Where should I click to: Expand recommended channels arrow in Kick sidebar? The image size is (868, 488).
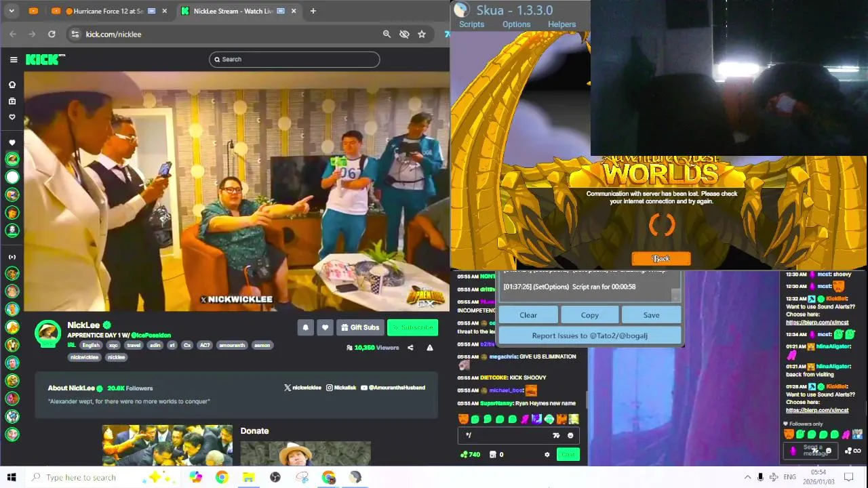[12, 257]
